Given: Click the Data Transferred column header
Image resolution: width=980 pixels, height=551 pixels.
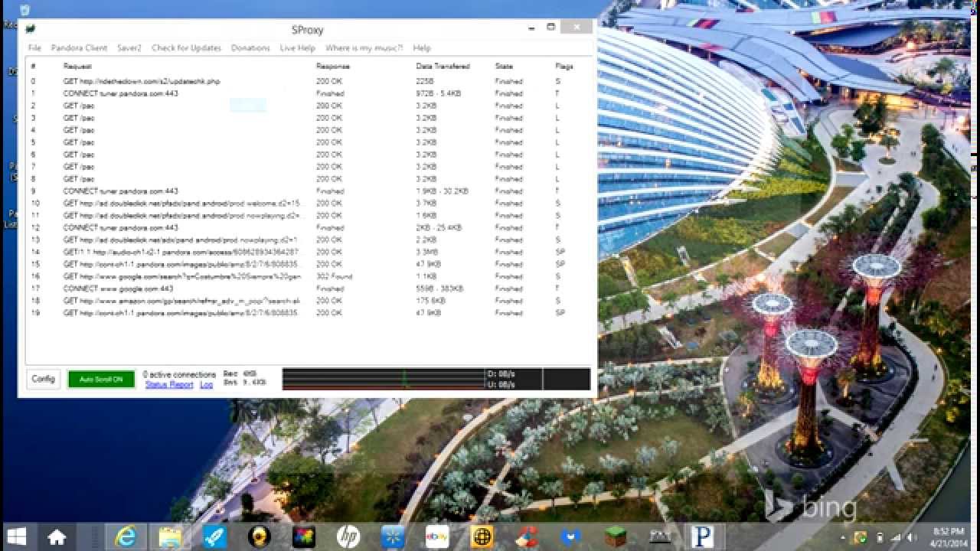Looking at the screenshot, I should pos(443,67).
